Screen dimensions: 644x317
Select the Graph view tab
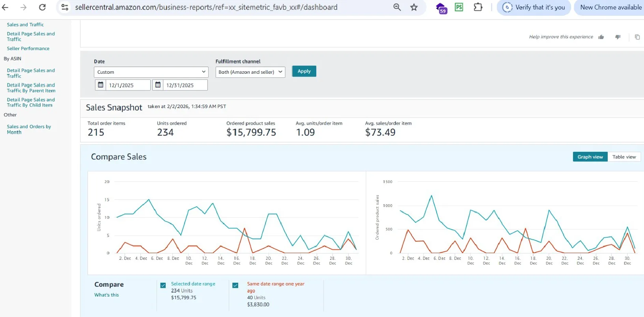pyautogui.click(x=590, y=157)
